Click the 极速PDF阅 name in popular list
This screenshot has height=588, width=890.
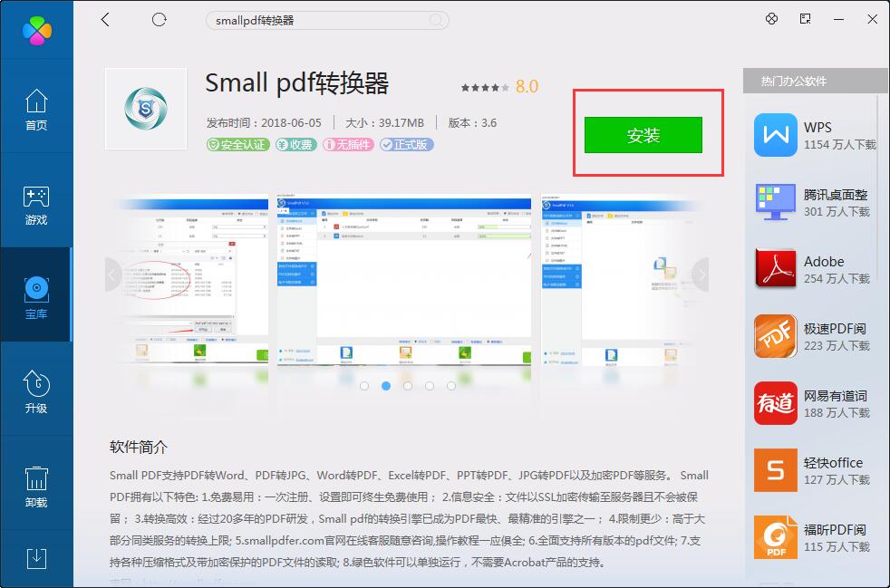tap(835, 329)
